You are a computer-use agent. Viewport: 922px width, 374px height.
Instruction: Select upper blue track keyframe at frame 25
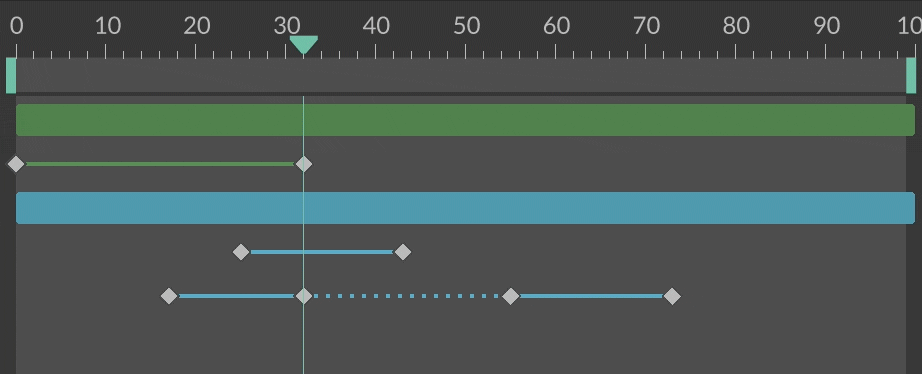(x=241, y=252)
